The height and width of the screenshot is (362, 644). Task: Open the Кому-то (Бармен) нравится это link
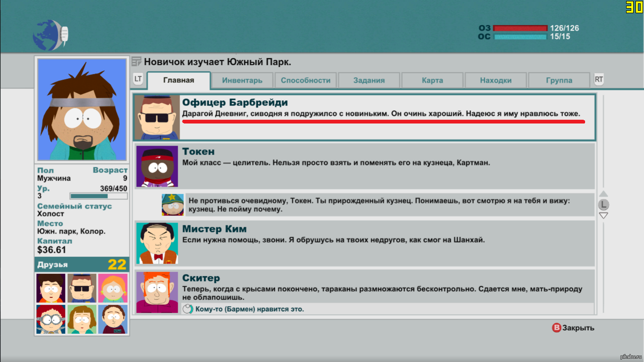point(250,309)
